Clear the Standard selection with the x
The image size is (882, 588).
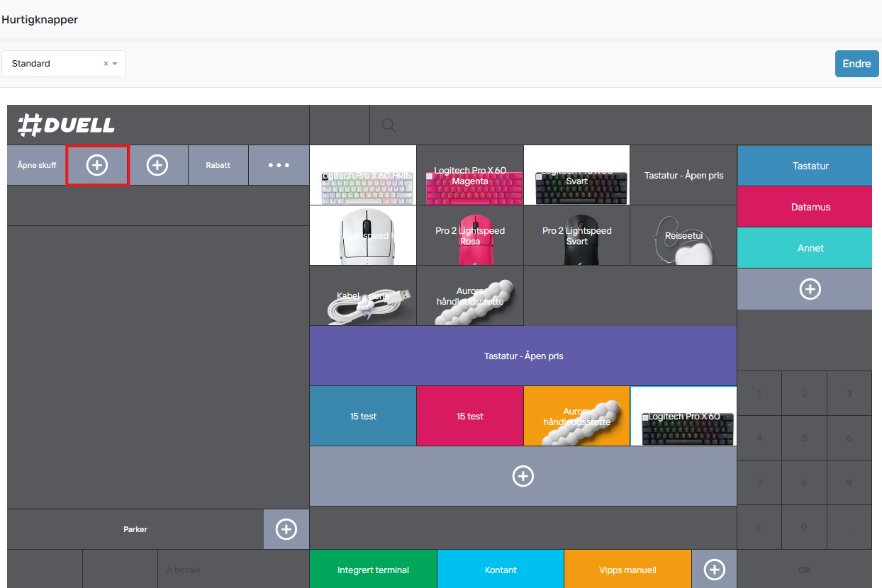coord(106,64)
